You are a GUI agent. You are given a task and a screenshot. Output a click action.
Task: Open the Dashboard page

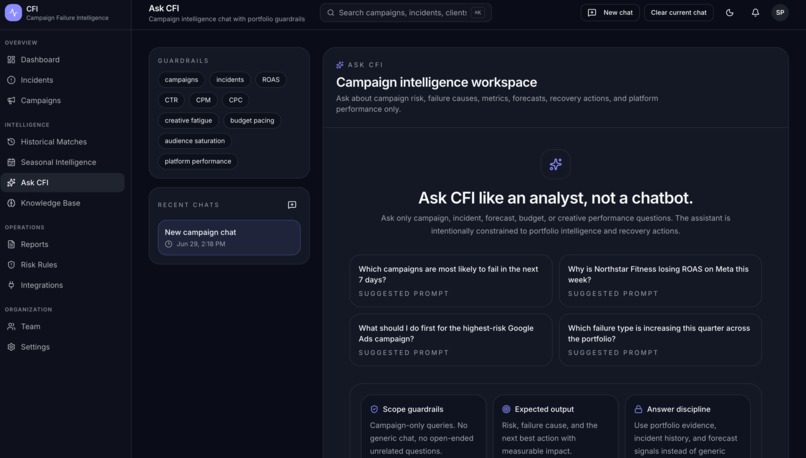coord(62,60)
